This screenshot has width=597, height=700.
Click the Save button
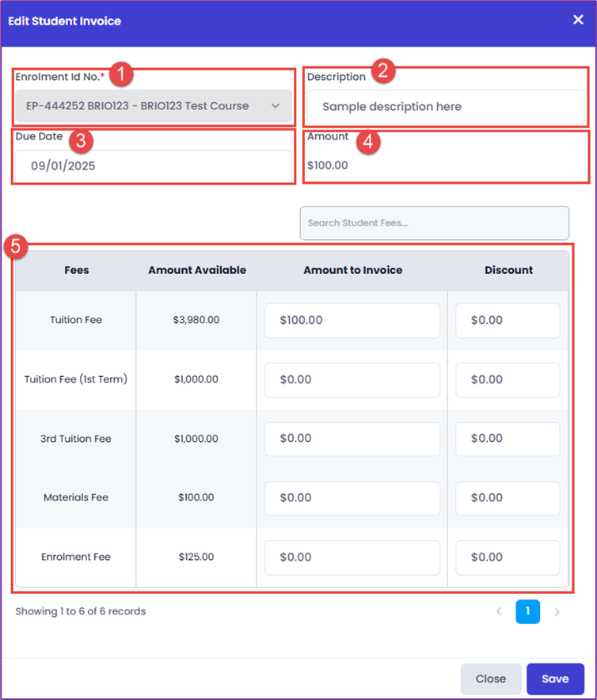(555, 679)
